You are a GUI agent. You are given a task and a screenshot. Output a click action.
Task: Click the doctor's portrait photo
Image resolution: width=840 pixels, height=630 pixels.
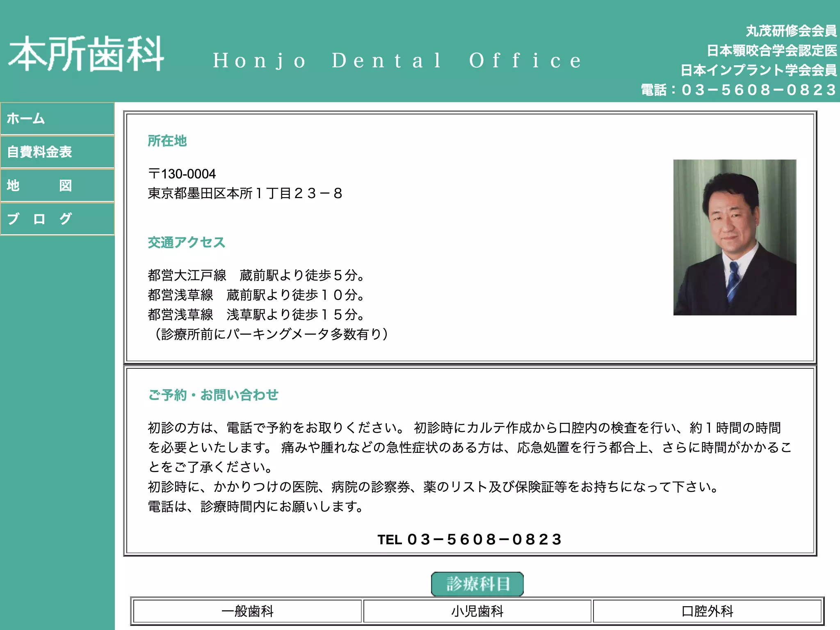[x=735, y=237]
